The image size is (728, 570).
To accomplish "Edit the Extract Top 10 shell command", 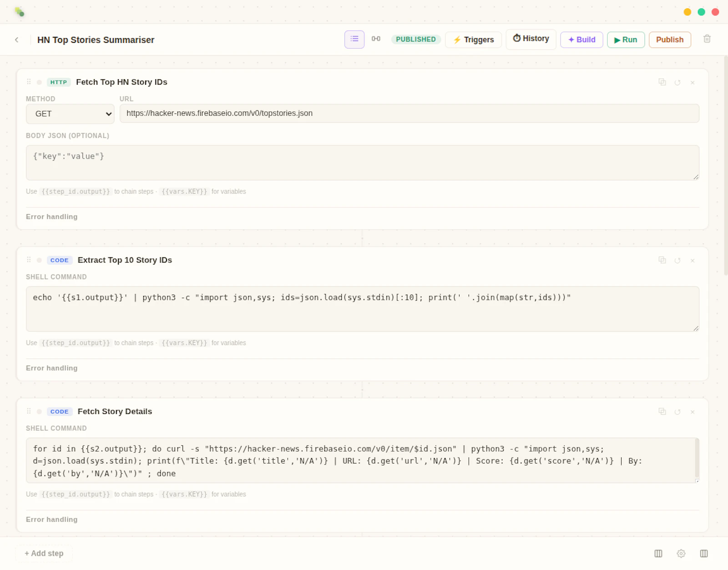I will tap(362, 309).
